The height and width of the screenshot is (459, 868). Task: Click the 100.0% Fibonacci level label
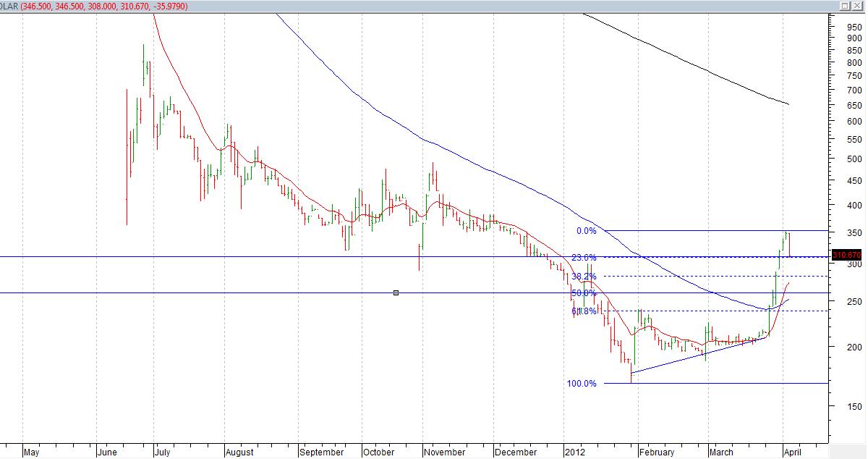click(x=582, y=384)
